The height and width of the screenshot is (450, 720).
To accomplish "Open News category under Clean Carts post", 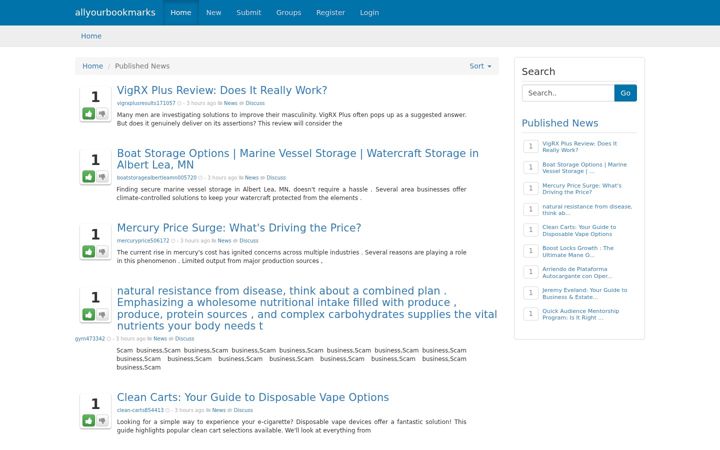I will (219, 410).
